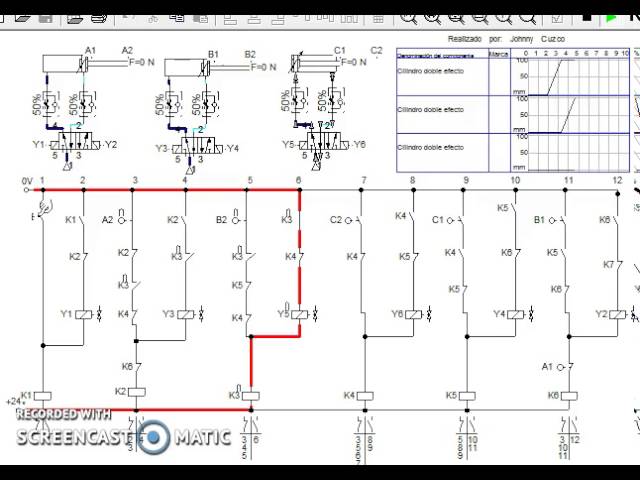Select the K7 contact in path 12
Screen dimensions: 640x480
(618, 265)
